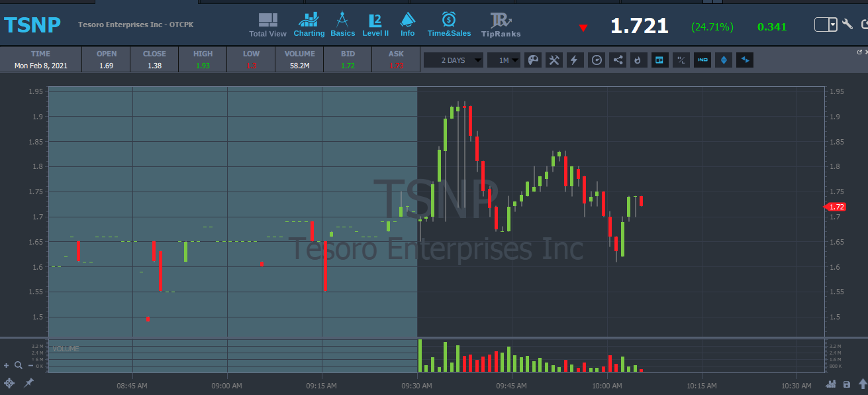Toggle the vertical up-down arrows button

[724, 60]
